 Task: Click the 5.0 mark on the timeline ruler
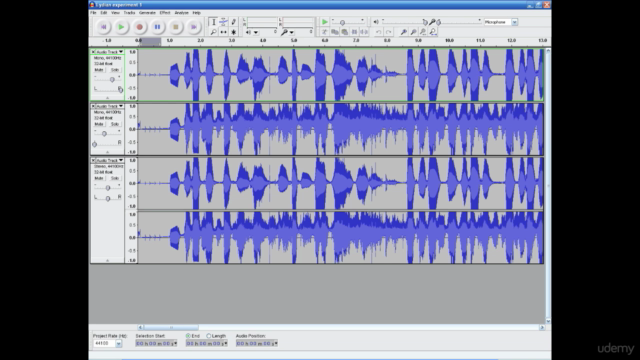pyautogui.click(x=294, y=41)
